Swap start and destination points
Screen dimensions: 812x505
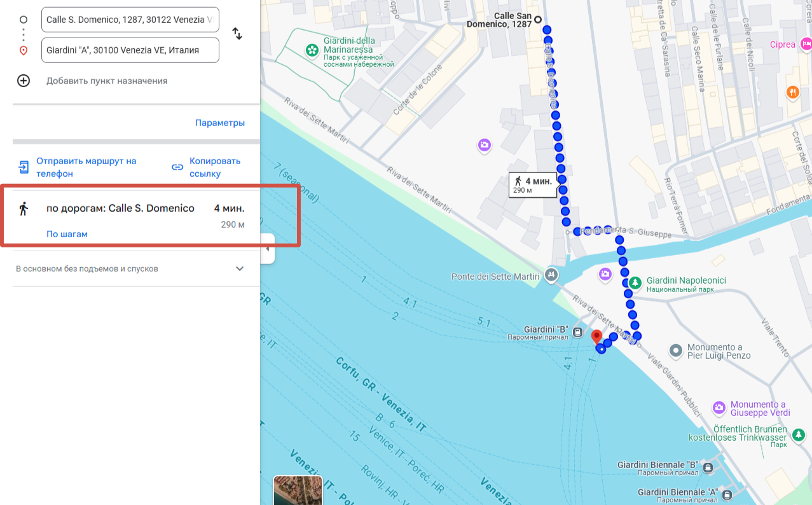pyautogui.click(x=237, y=34)
